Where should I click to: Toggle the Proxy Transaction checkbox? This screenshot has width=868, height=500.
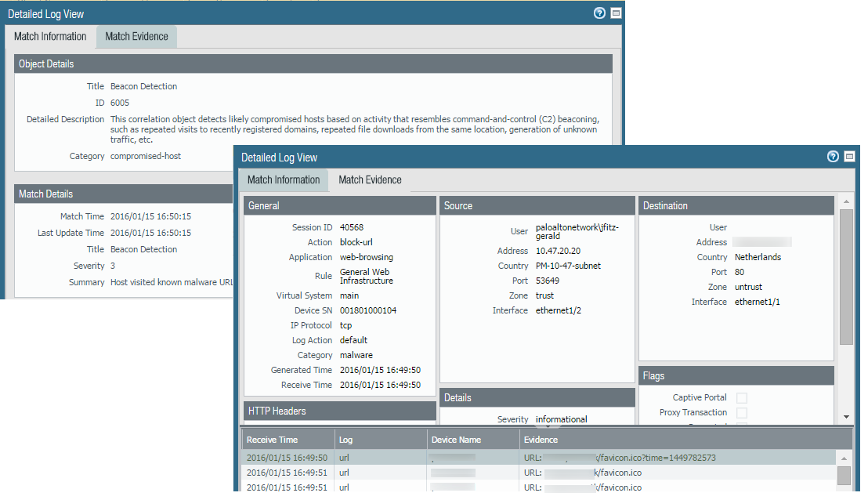(x=741, y=413)
